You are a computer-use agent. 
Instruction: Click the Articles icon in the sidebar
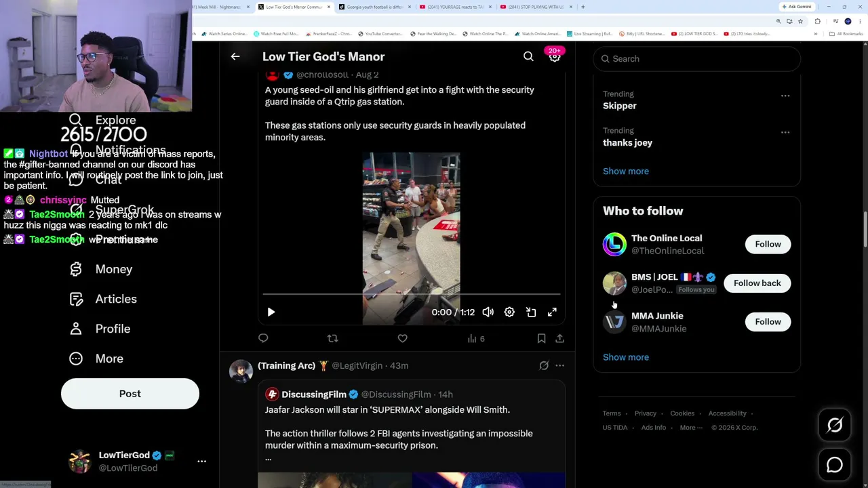click(76, 299)
